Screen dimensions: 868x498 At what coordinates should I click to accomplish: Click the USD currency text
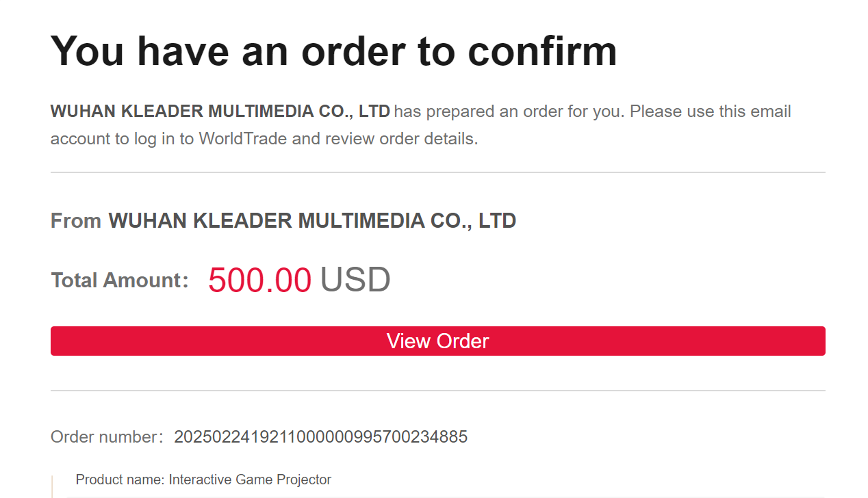[355, 280]
